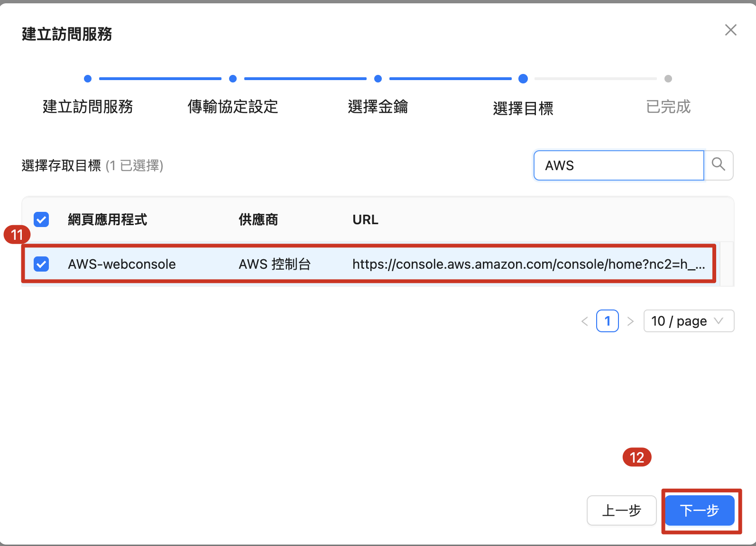Image resolution: width=756 pixels, height=546 pixels.
Task: Click the 已完成 step dot
Action: tap(668, 79)
